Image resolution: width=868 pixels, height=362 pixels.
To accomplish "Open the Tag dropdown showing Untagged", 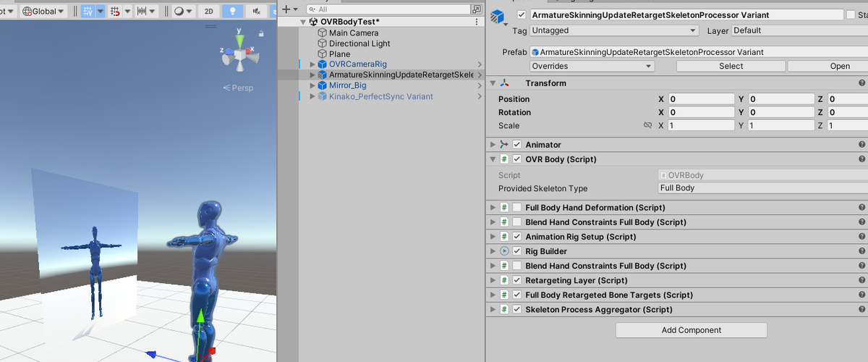I will point(614,30).
